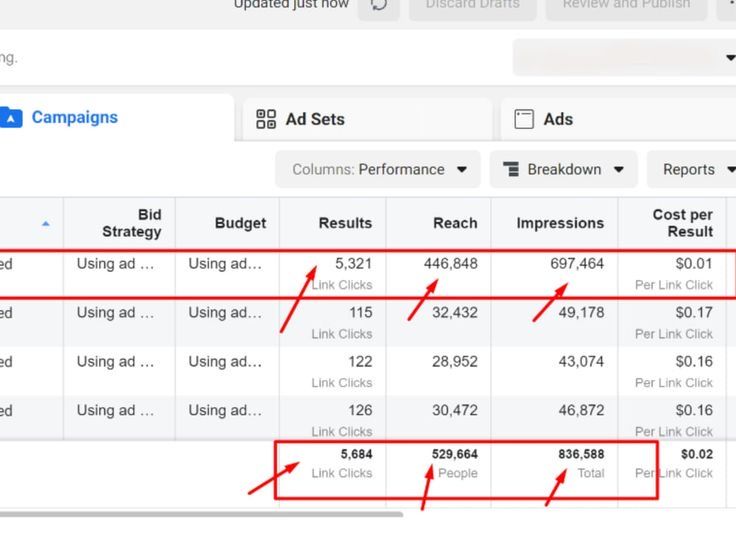
Task: Open the date range dropdown at top right
Action: tap(624, 57)
